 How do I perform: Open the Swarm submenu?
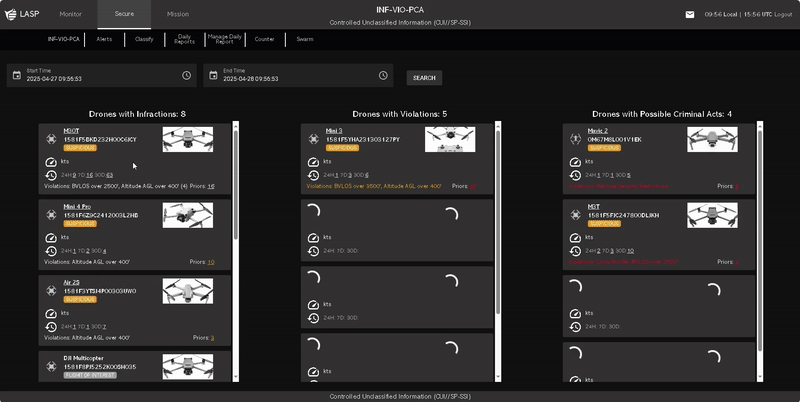[305, 39]
